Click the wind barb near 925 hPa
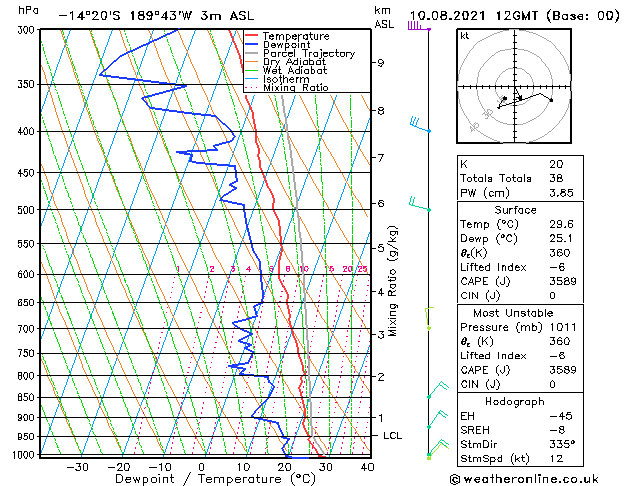 pyautogui.click(x=438, y=419)
